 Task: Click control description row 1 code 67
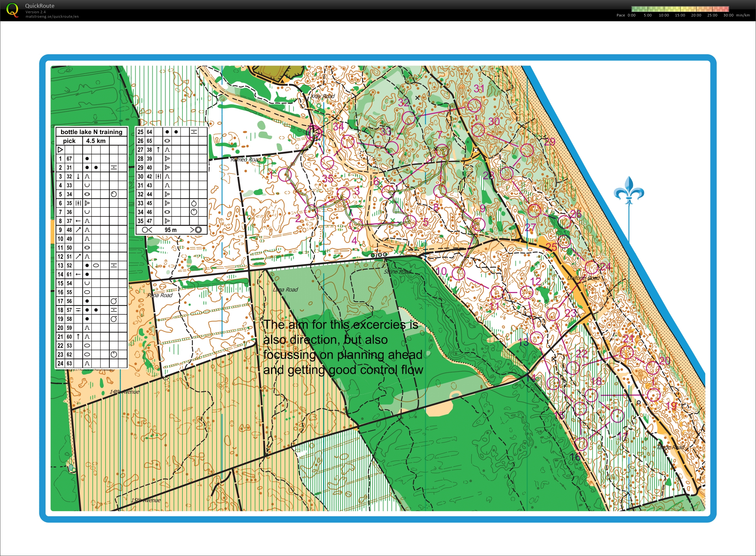(91, 159)
